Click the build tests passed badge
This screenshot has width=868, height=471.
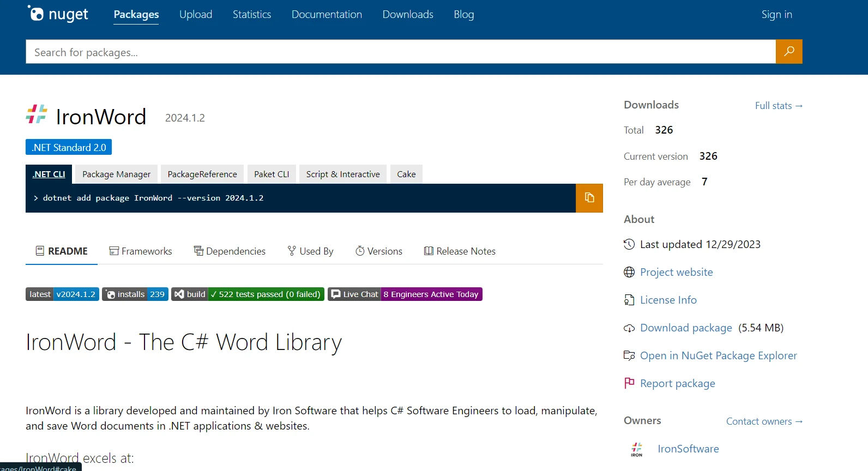tap(248, 294)
